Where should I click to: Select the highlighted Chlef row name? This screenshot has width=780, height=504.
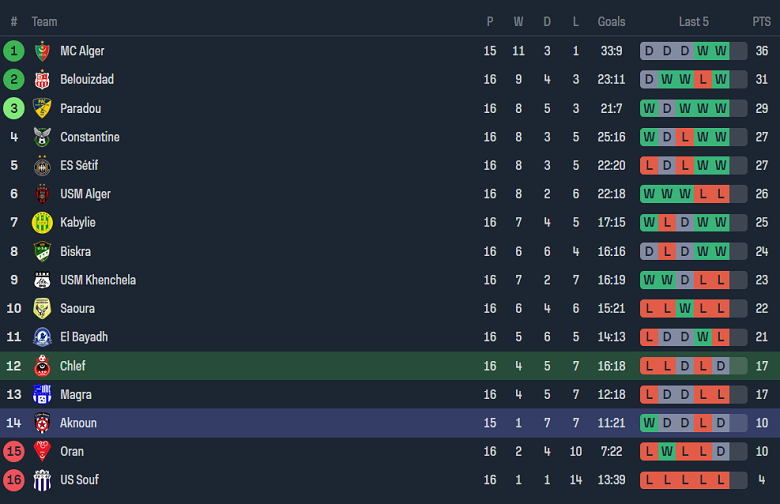(73, 366)
